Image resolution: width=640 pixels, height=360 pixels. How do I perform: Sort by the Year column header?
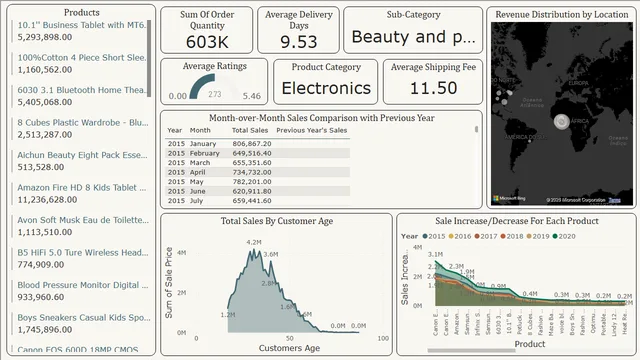(x=174, y=130)
